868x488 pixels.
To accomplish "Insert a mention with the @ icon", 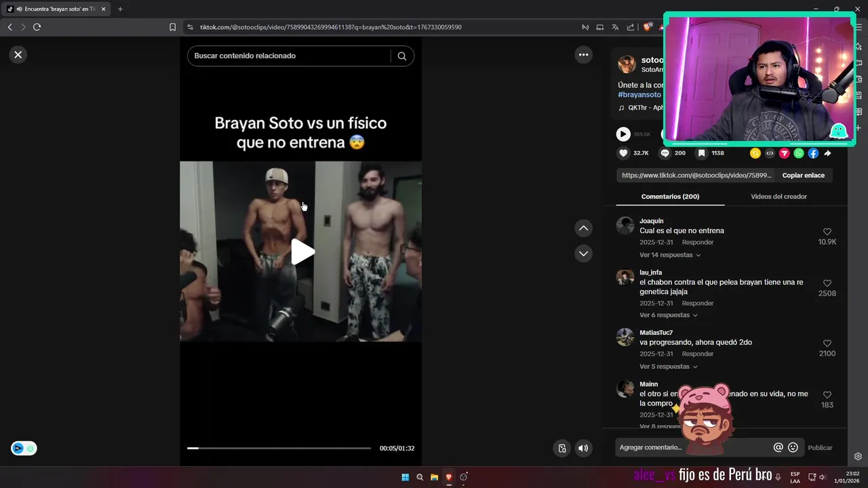I will 778,447.
